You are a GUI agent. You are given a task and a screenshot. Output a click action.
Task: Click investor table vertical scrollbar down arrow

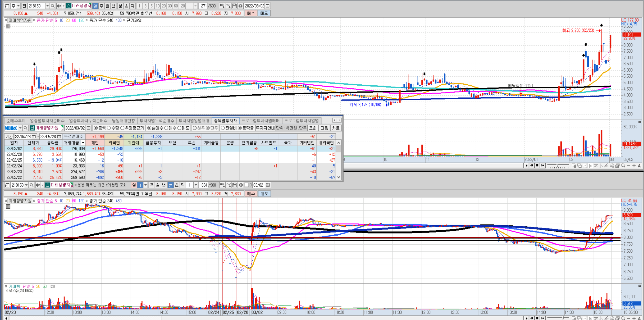click(x=339, y=177)
